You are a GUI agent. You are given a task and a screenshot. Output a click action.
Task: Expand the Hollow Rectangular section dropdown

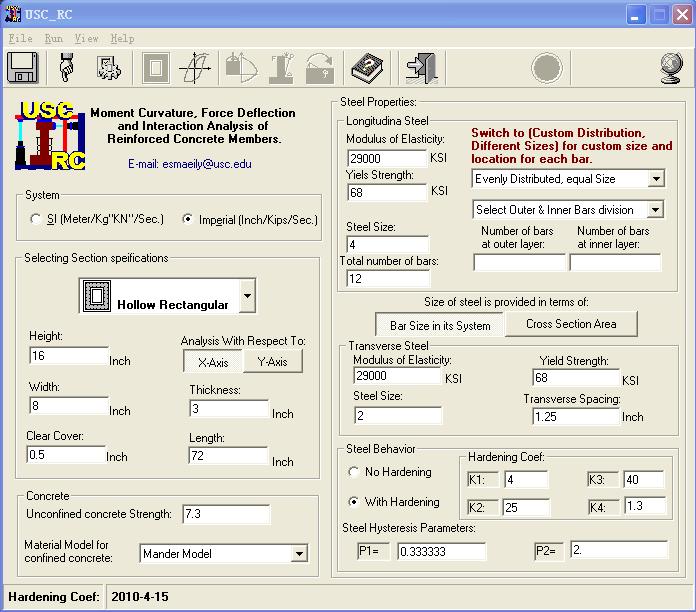(x=247, y=296)
